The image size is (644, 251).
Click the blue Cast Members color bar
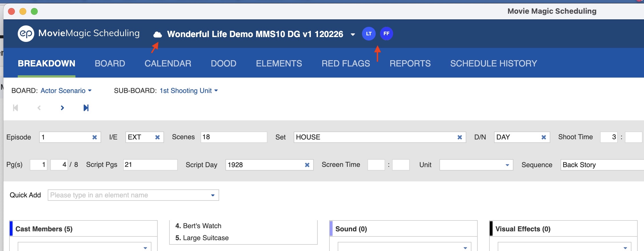tap(11, 228)
